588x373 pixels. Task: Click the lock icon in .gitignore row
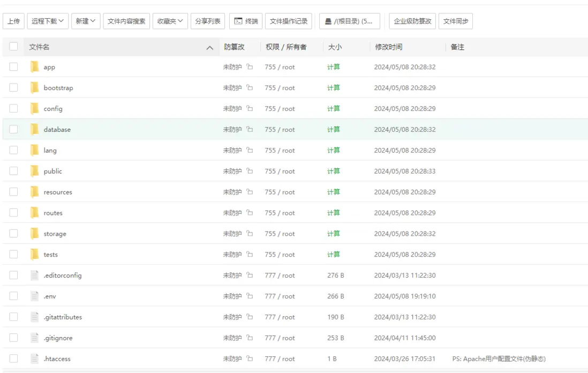(250, 338)
